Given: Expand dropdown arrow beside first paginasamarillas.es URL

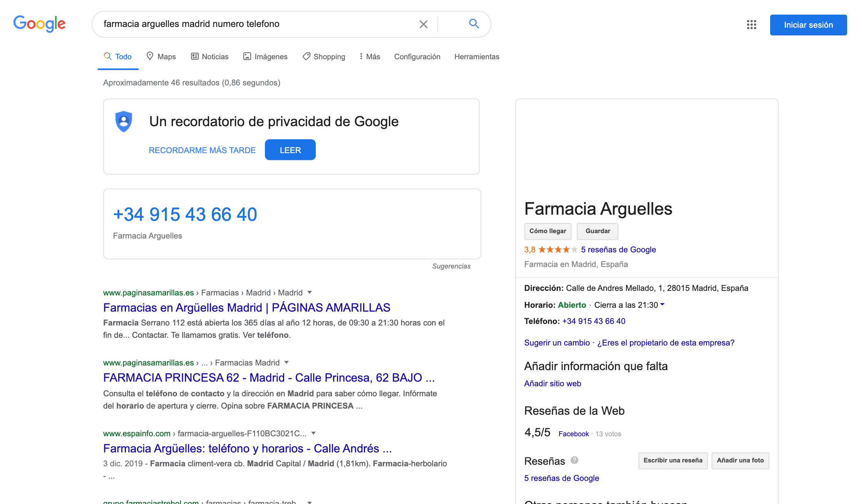Looking at the screenshot, I should 310,293.
